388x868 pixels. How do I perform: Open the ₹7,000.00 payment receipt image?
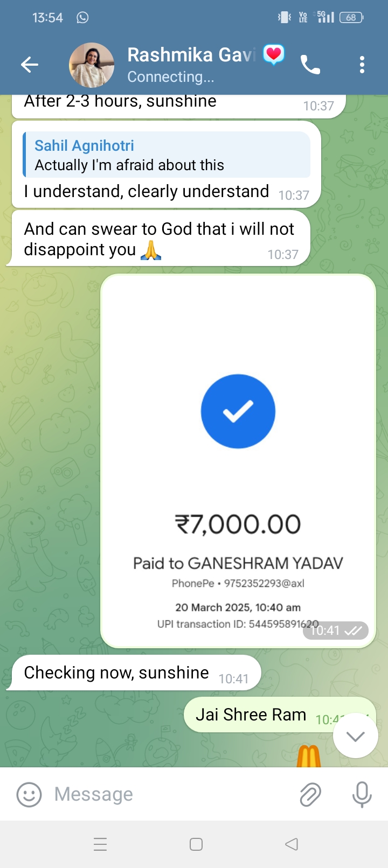(238, 461)
